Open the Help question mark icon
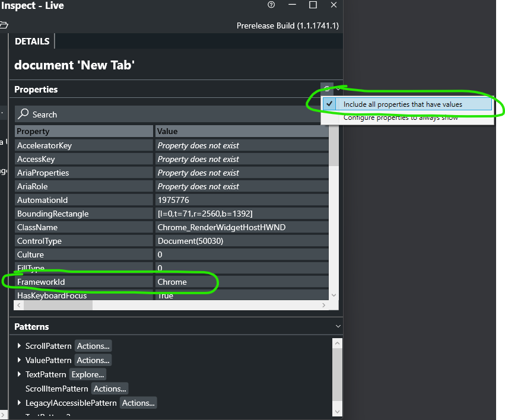This screenshot has height=420, width=505. point(271,5)
